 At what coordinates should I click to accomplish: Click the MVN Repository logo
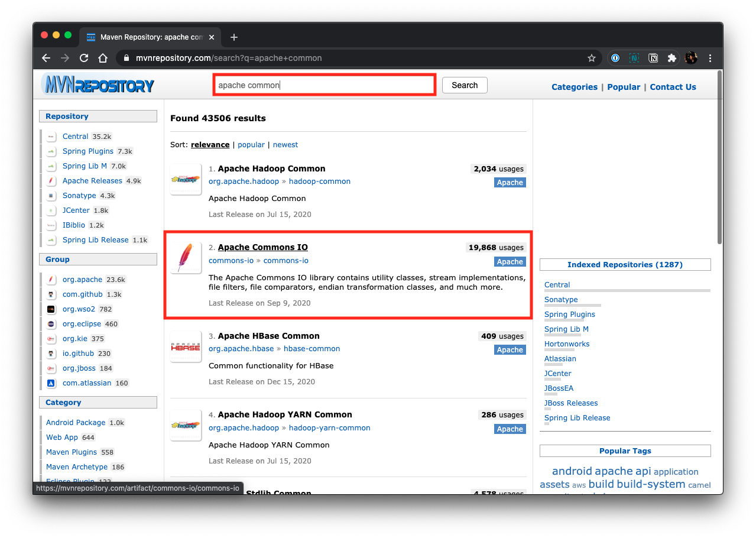pyautogui.click(x=98, y=86)
